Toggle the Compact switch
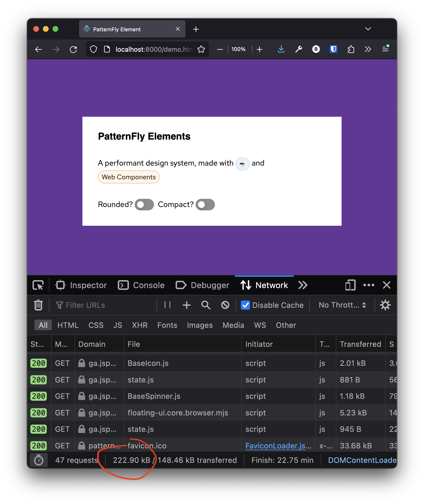The width and height of the screenshot is (424, 504). [x=205, y=204]
